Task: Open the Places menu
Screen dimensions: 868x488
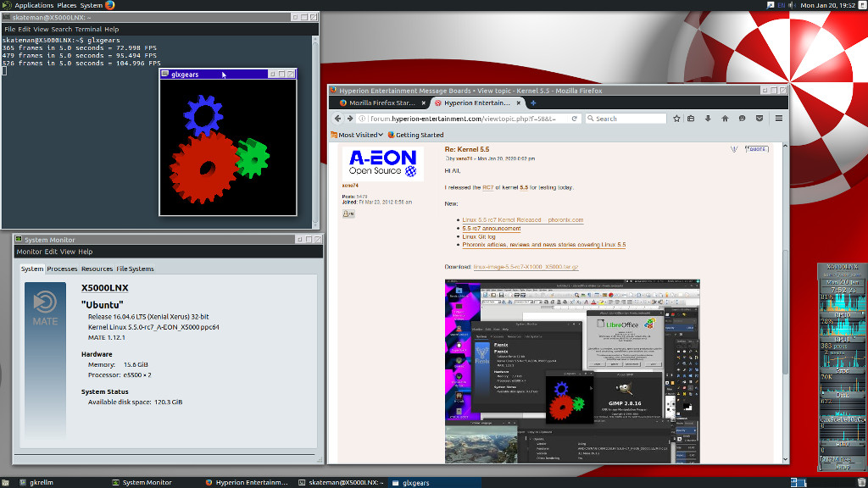Action: click(x=66, y=5)
